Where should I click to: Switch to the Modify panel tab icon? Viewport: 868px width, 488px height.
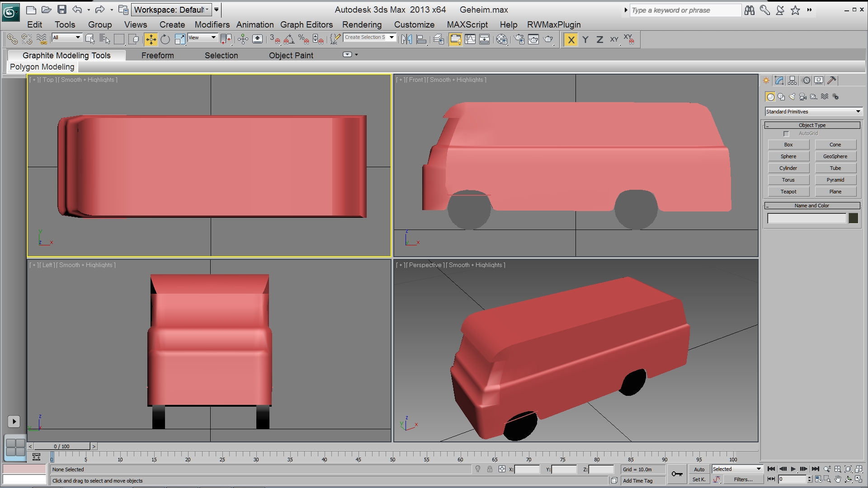click(x=779, y=80)
